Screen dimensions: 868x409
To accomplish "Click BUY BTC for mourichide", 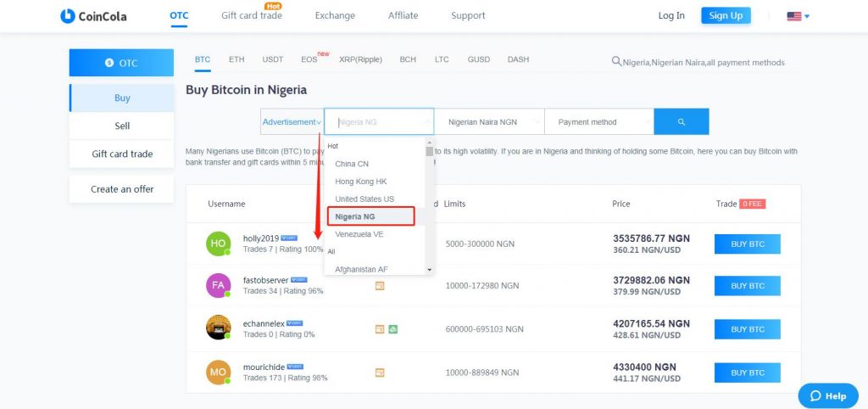I will pyautogui.click(x=748, y=373).
